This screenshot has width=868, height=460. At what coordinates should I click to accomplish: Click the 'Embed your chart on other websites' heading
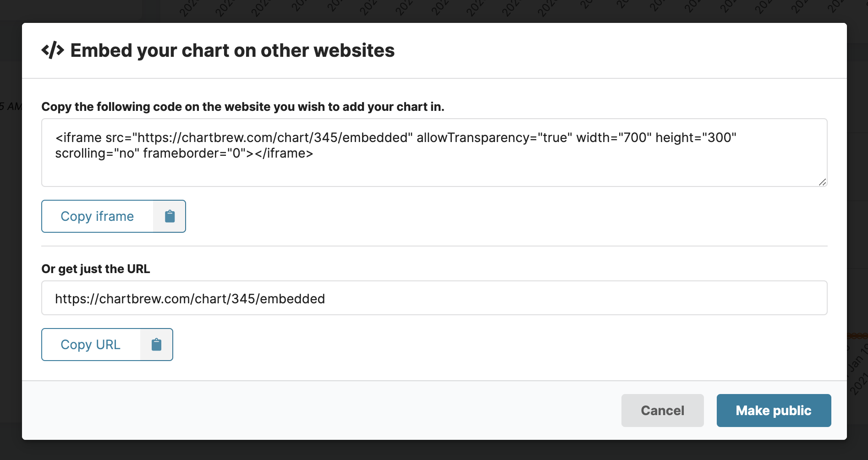[232, 50]
